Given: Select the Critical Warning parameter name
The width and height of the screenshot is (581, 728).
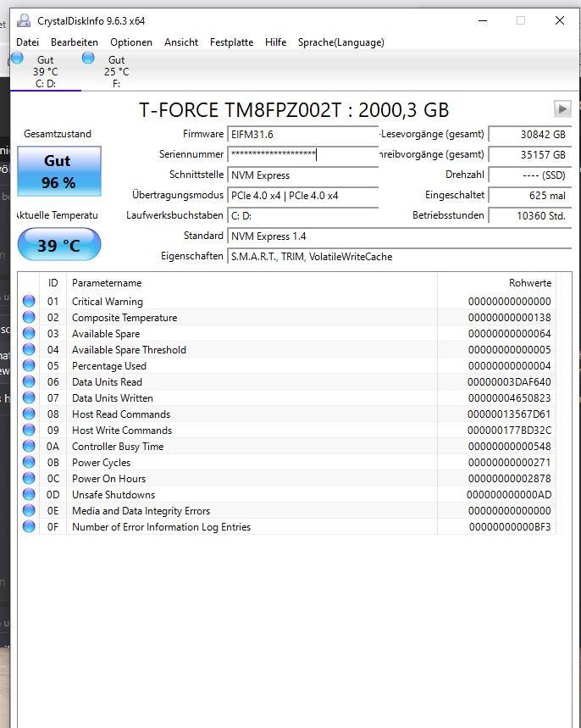Looking at the screenshot, I should point(108,302).
